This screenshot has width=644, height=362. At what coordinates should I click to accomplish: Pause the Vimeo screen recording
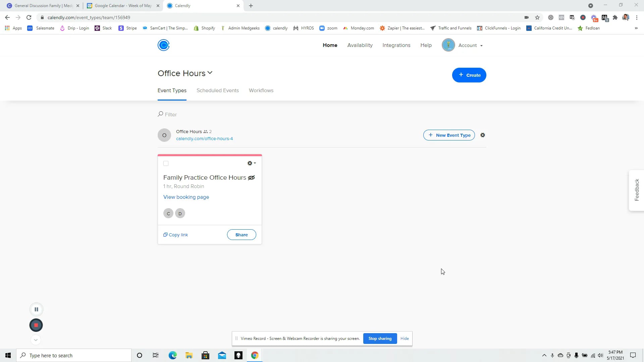point(36,309)
